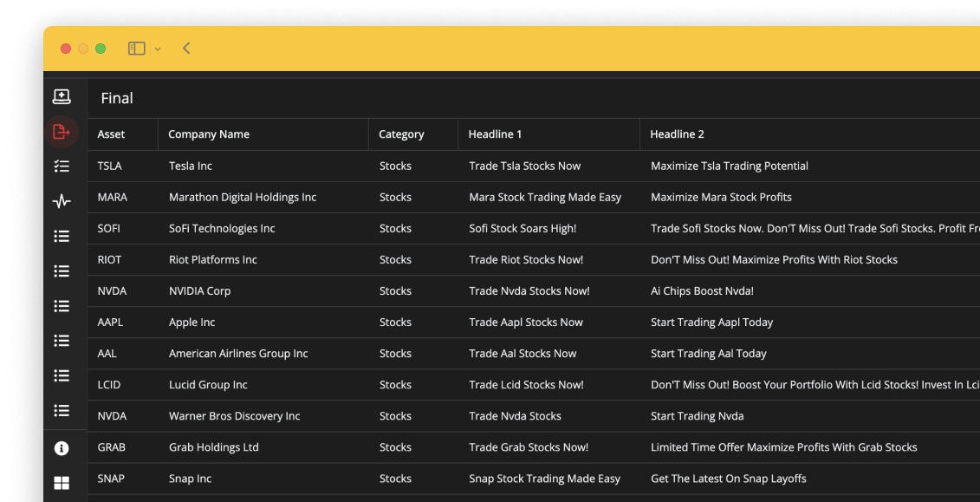Screen dimensions: 980x502
Task: Open the red export icon in sidebar
Action: (62, 132)
